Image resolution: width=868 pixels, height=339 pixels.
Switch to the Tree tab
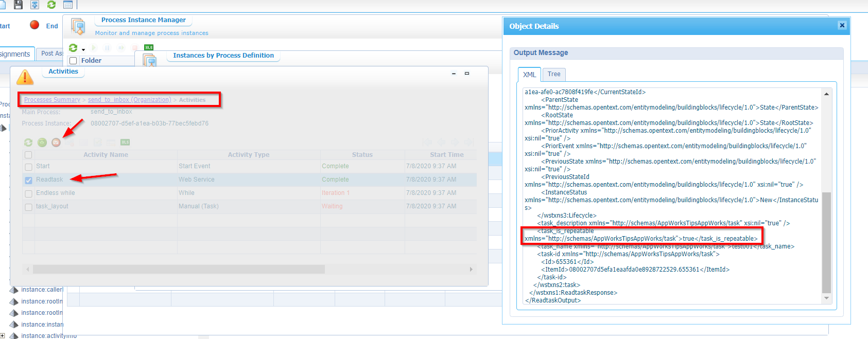pos(554,75)
